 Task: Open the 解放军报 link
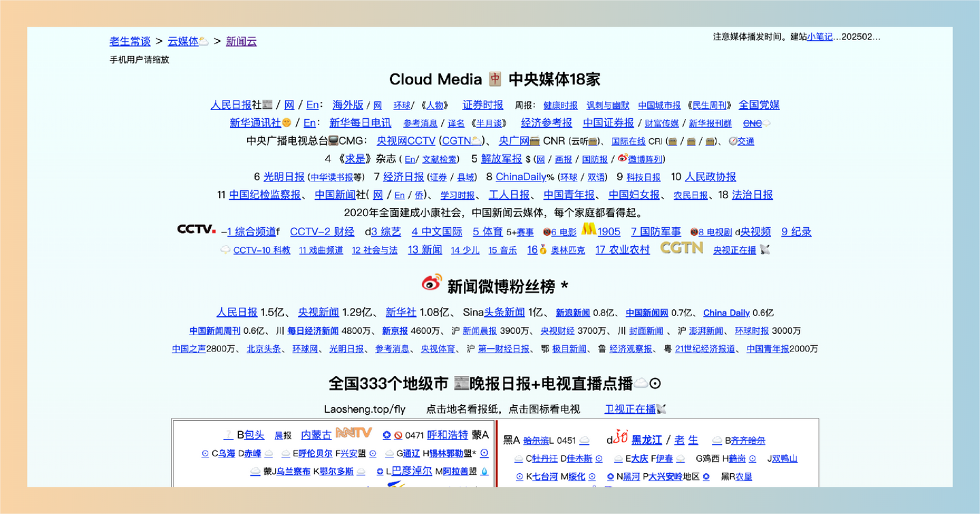click(x=502, y=159)
